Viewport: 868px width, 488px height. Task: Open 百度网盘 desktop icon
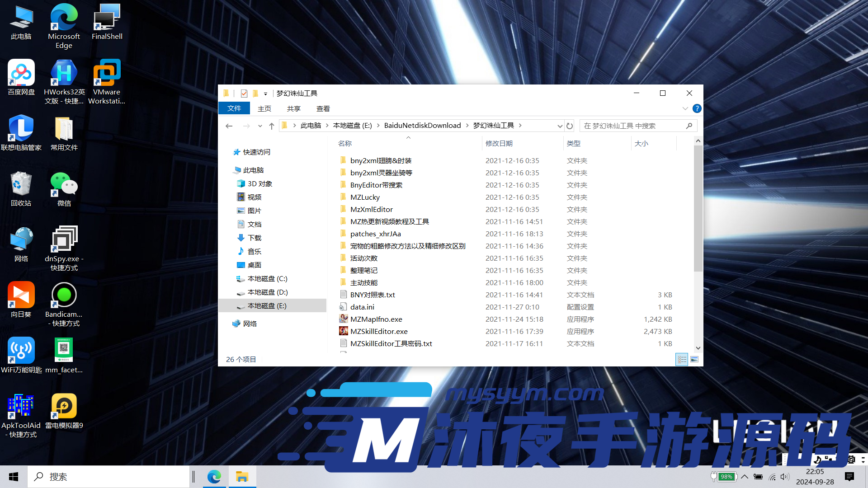point(21,72)
